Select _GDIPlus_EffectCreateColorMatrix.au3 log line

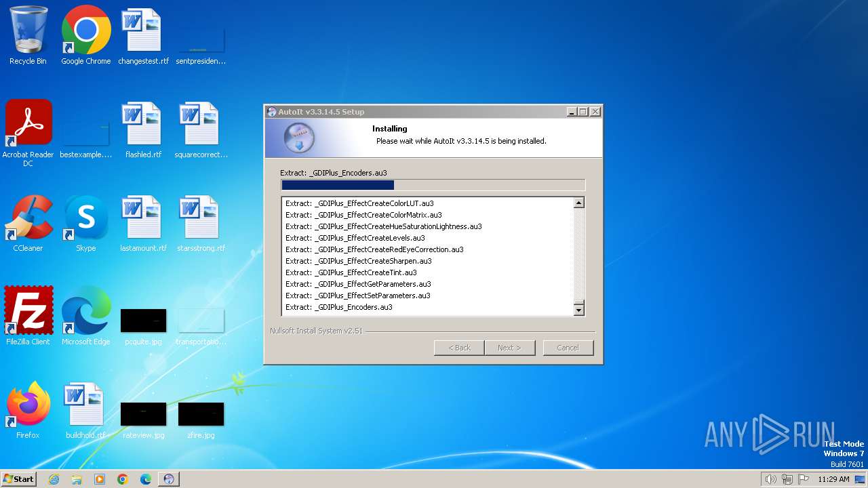[x=363, y=215]
